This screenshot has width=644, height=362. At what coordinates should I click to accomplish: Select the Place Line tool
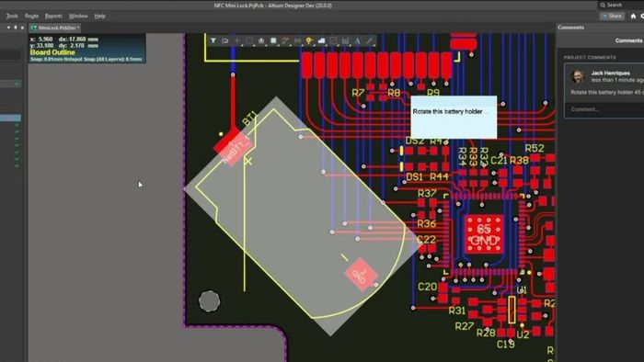click(x=370, y=40)
